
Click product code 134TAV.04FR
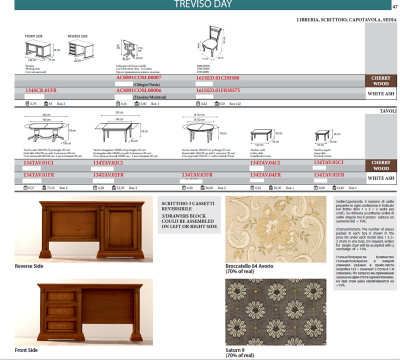(266, 175)
